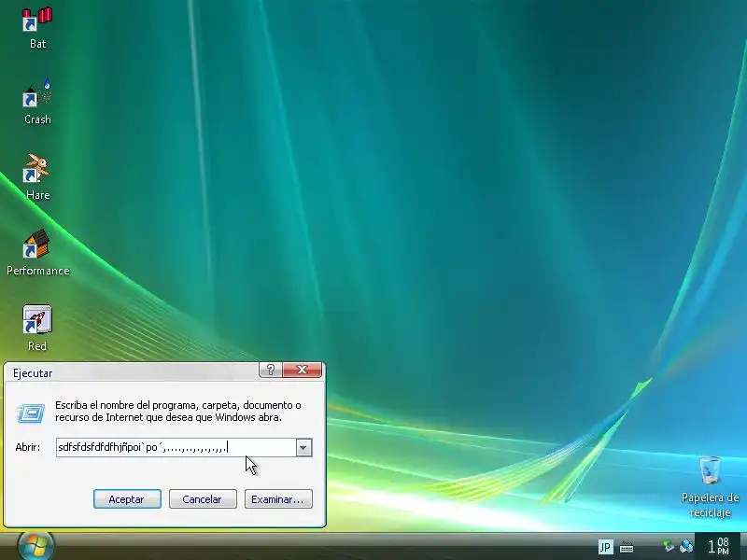This screenshot has width=747, height=560.
Task: Click the JP language bar indicator
Action: click(x=605, y=547)
